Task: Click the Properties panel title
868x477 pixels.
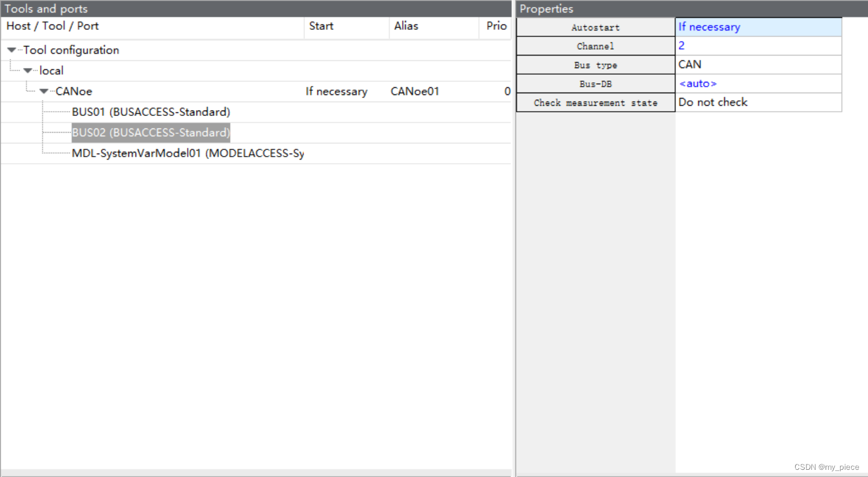Action: coord(546,9)
